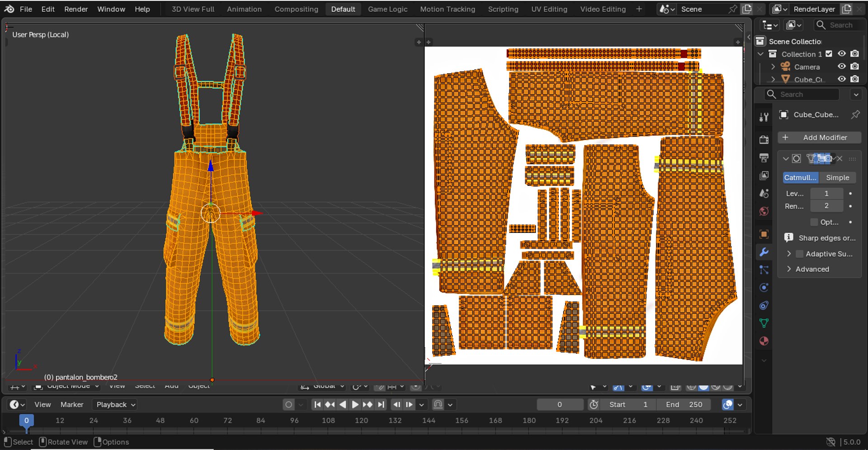Open the Object Constraints properties tab
The width and height of the screenshot is (868, 450).
tap(764, 306)
